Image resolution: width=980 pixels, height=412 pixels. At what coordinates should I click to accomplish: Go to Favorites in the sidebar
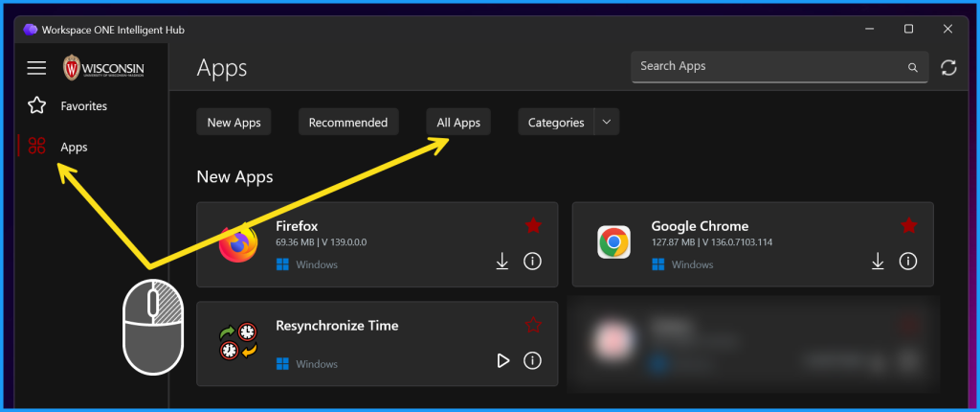[x=83, y=105]
